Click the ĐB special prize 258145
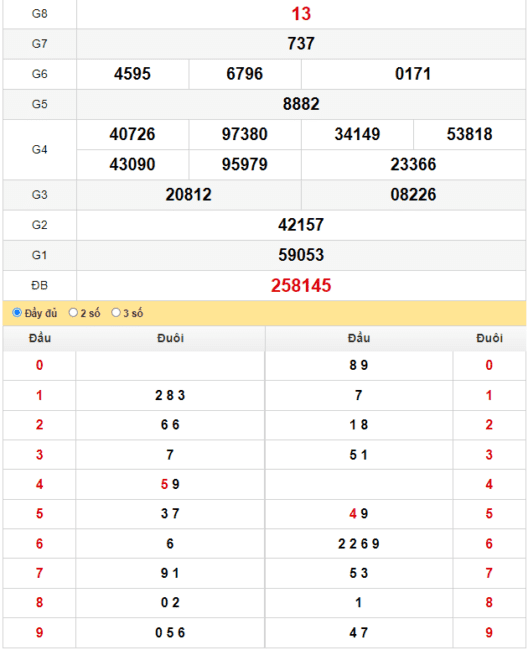Viewport: 528px width, 650px height. point(301,286)
